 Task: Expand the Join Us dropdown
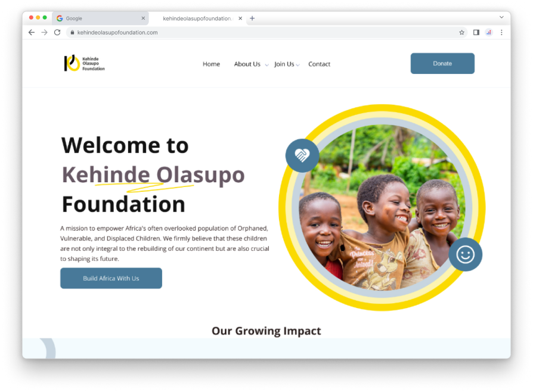pos(298,65)
